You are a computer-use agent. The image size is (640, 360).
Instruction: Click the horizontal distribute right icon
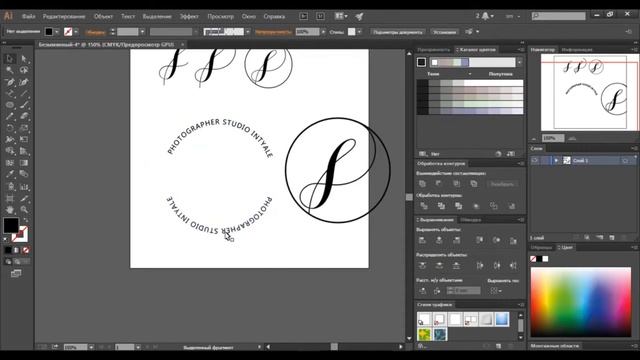click(513, 266)
